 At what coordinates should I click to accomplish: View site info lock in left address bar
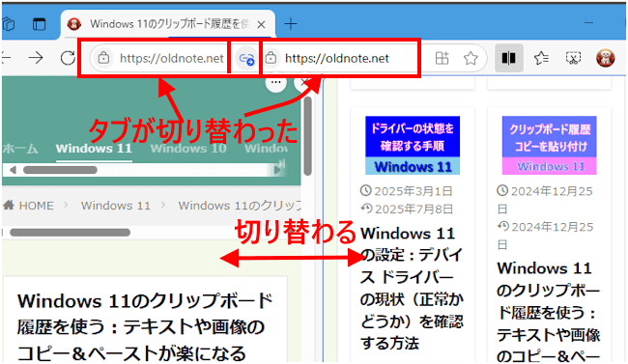coord(103,58)
